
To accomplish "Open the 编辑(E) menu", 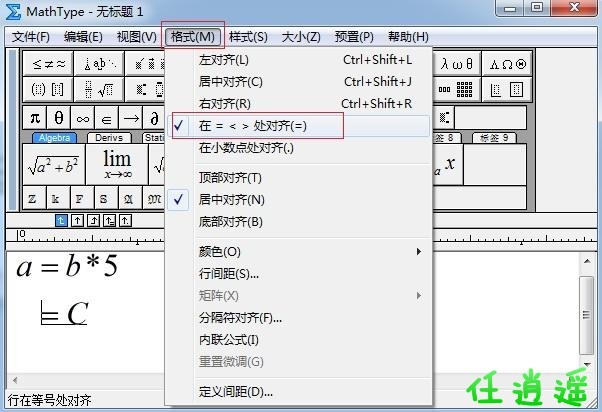I will click(83, 37).
